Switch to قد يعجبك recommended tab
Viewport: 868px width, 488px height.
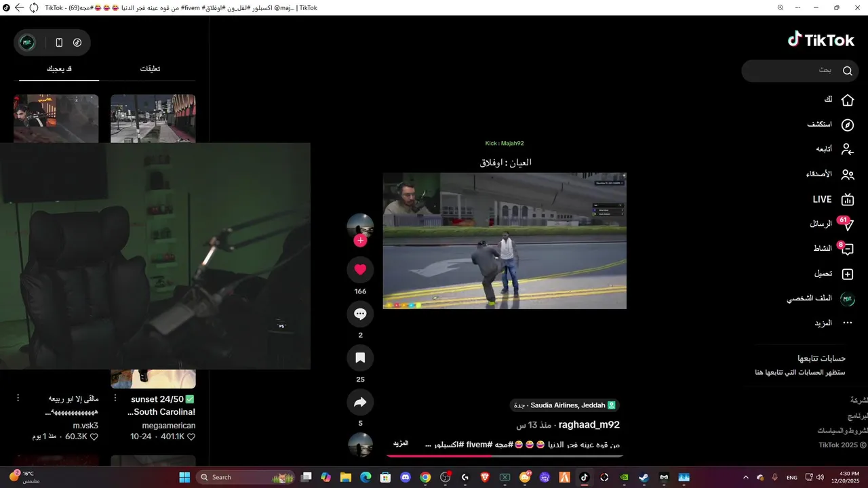(59, 69)
